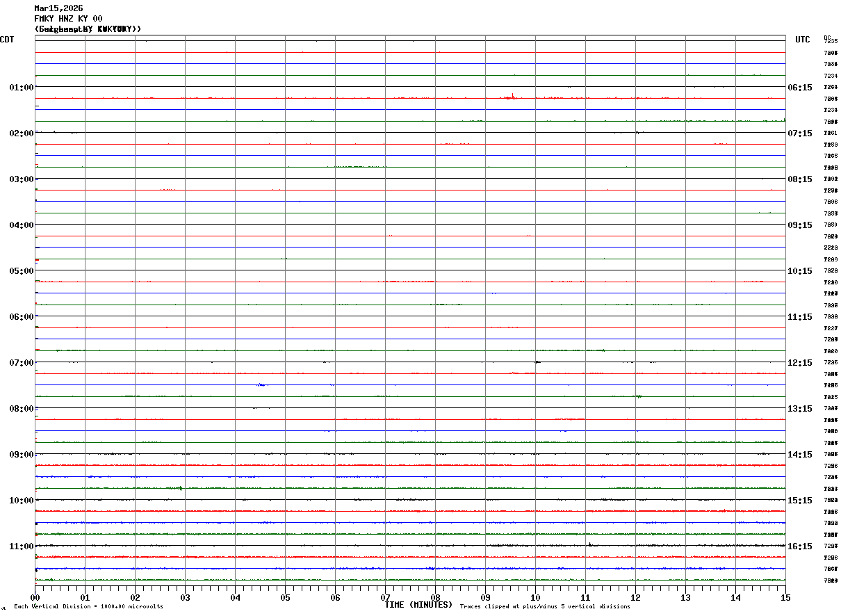Select the UTC timezone label
This screenshot has height=616, width=841.
tap(802, 40)
